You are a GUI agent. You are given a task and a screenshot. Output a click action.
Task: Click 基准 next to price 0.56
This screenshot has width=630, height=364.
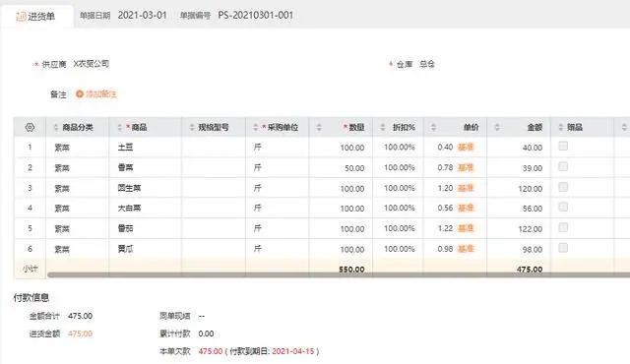tap(466, 208)
